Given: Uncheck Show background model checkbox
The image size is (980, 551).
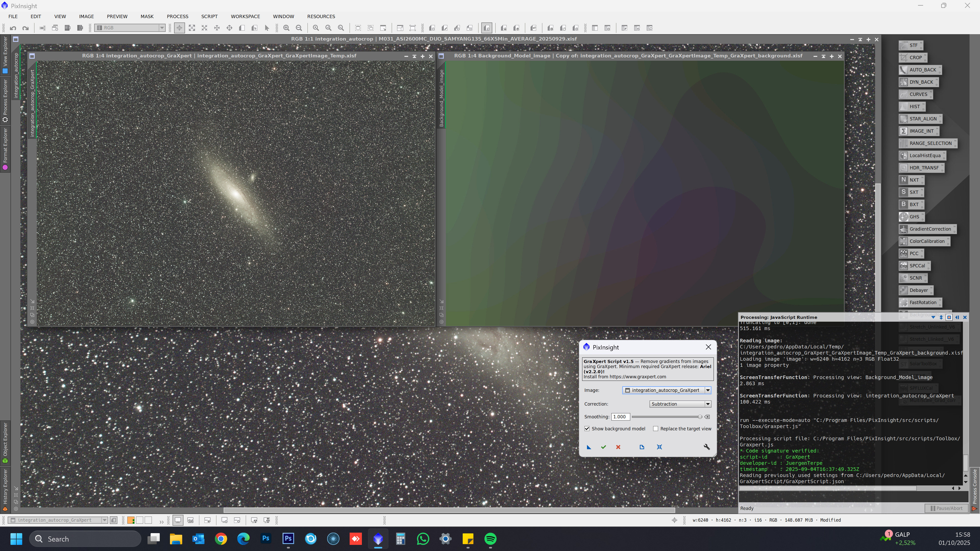Looking at the screenshot, I should (x=587, y=429).
